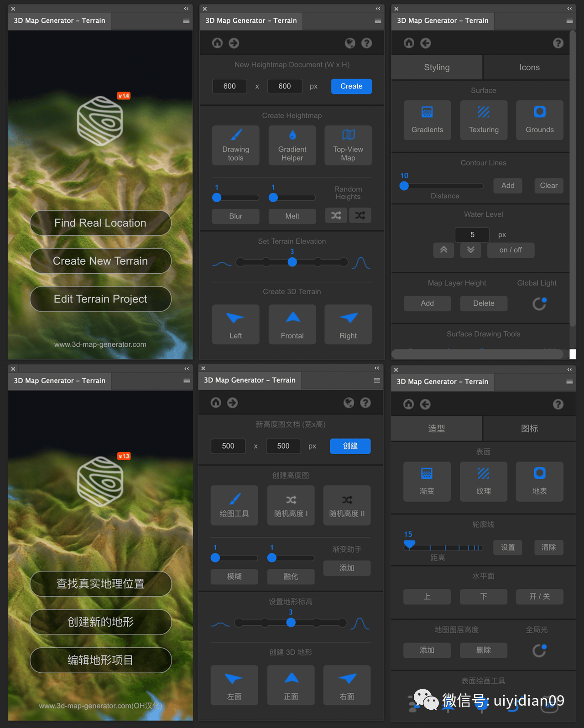Open Gradient Helper in English heightmap panel
This screenshot has height=728, width=584.
pos(292,145)
